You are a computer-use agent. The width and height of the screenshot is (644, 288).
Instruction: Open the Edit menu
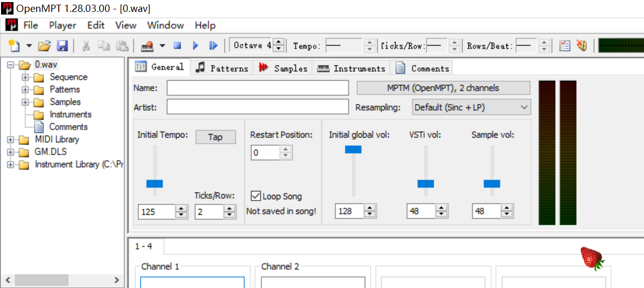pos(96,25)
